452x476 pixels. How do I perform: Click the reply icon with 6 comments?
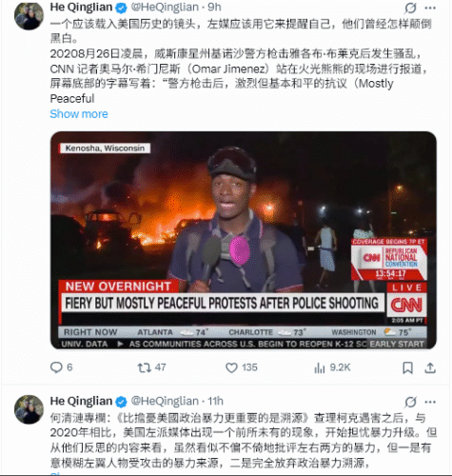56,367
